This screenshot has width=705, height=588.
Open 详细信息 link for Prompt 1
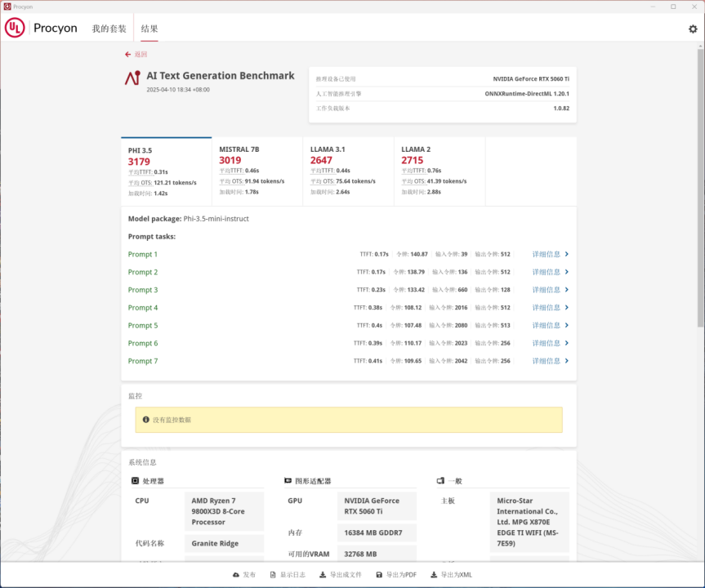click(x=547, y=254)
